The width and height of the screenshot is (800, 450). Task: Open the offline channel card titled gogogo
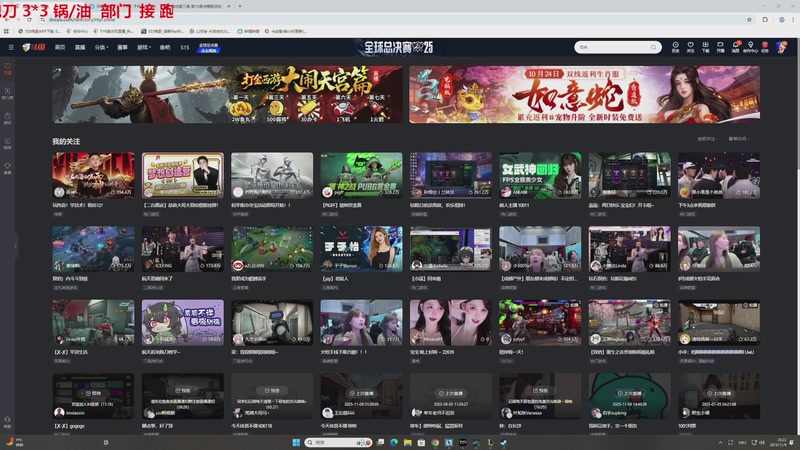click(x=93, y=396)
